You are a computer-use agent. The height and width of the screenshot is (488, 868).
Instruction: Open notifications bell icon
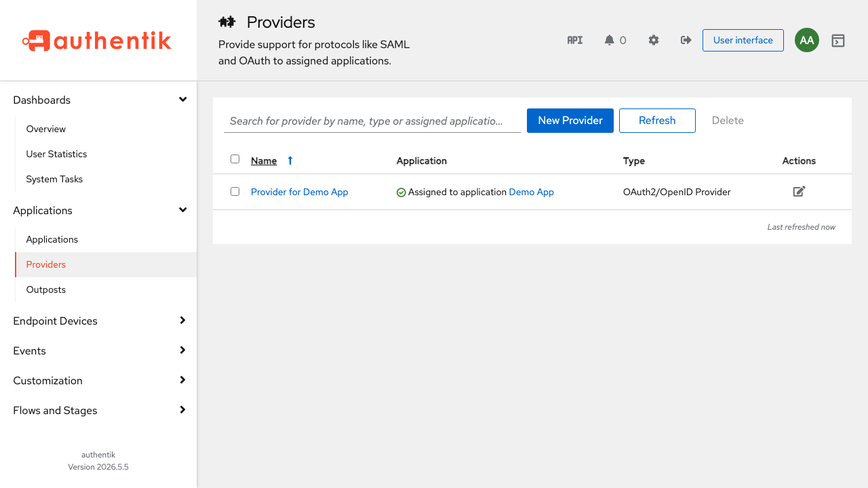[609, 40]
